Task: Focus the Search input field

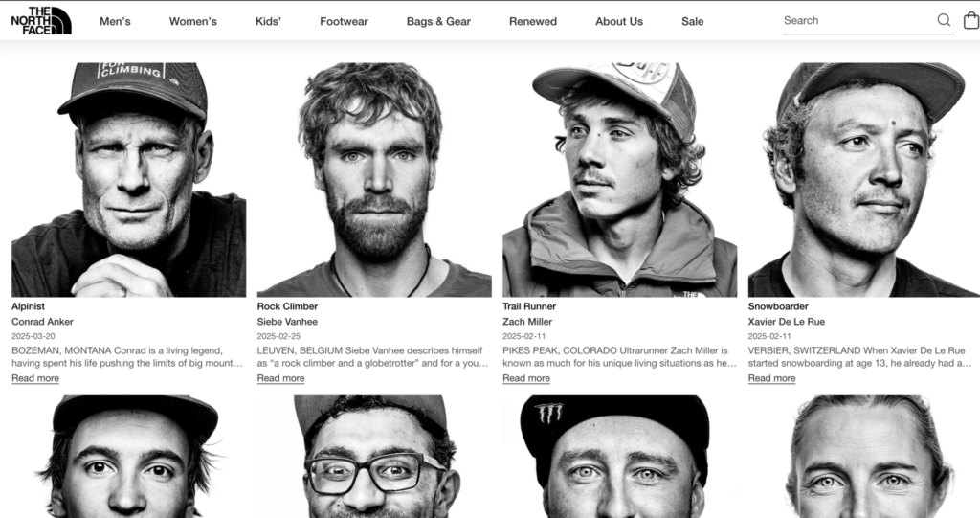Action: [857, 21]
